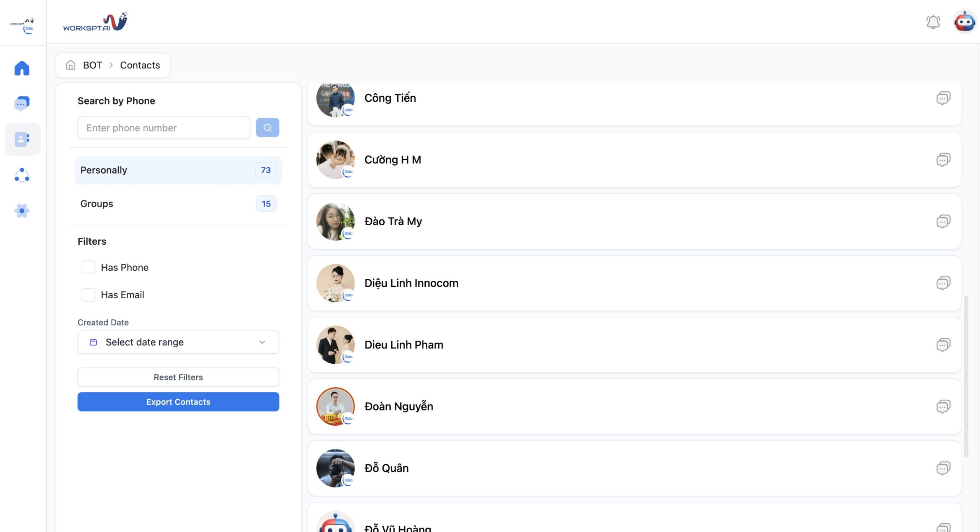This screenshot has height=532, width=980.
Task: Select the Personally contacts tab
Action: pyautogui.click(x=178, y=170)
